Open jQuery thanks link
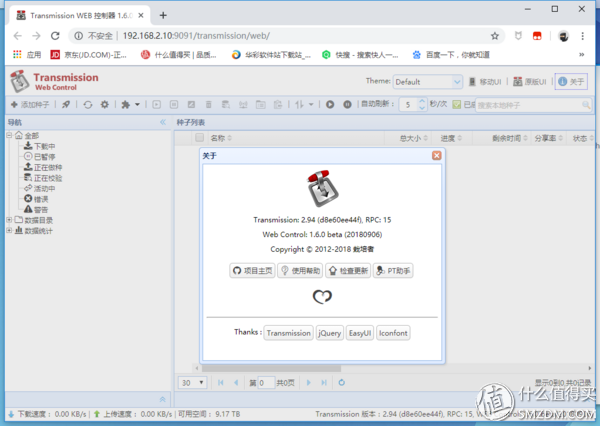This screenshot has width=600, height=426. click(x=329, y=333)
